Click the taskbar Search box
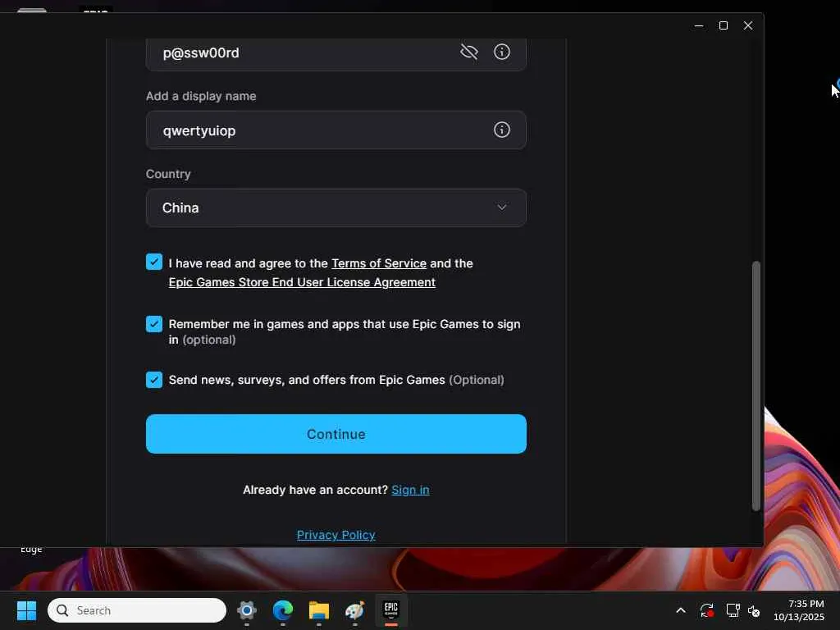Viewport: 840px width, 630px height. pyautogui.click(x=137, y=610)
